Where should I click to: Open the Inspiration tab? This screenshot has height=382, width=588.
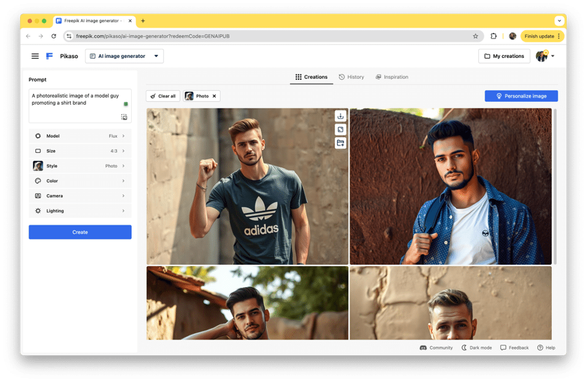(x=392, y=77)
